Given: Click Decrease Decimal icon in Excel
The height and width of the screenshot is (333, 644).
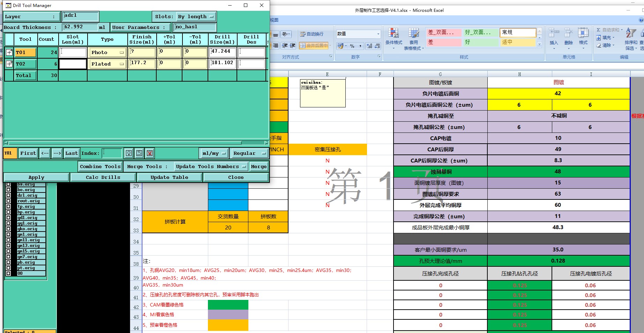Looking at the screenshot, I should [x=377, y=46].
